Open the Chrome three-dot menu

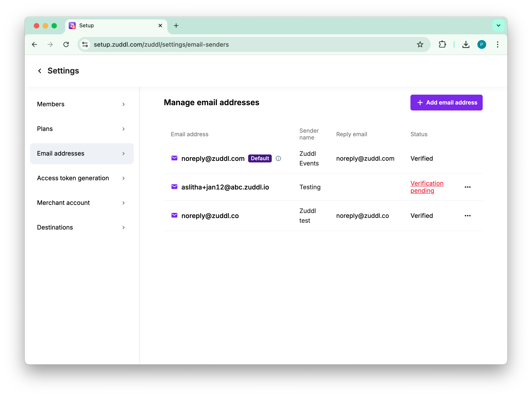click(497, 44)
